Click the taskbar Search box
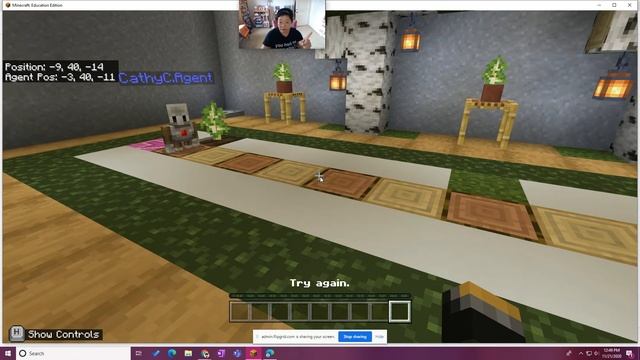Viewport: 640px width, 360px height. [x=73, y=353]
